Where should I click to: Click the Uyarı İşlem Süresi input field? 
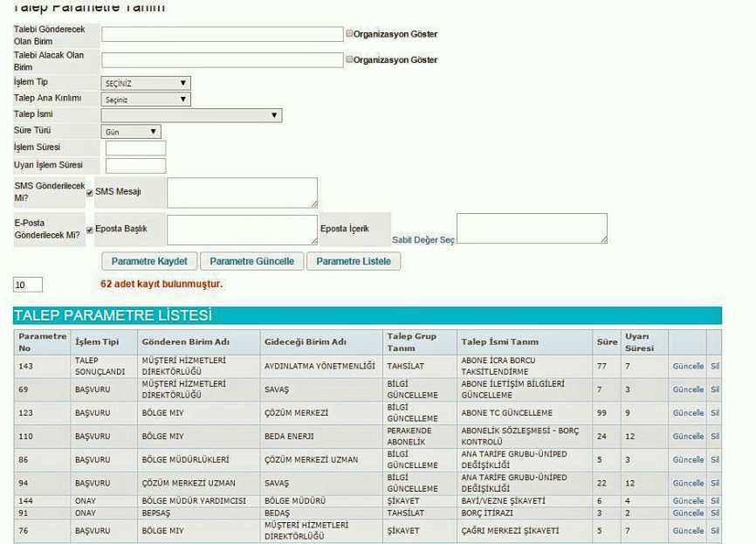pos(135,165)
